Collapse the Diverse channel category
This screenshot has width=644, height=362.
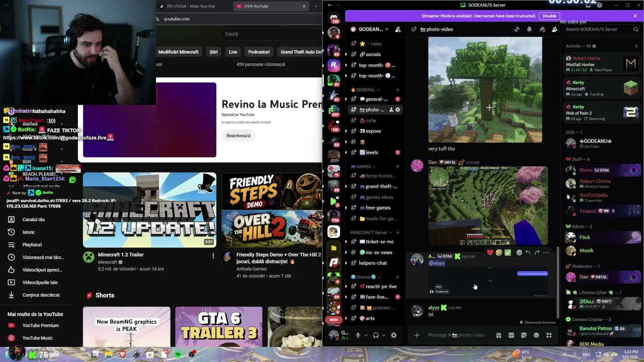pos(366,277)
